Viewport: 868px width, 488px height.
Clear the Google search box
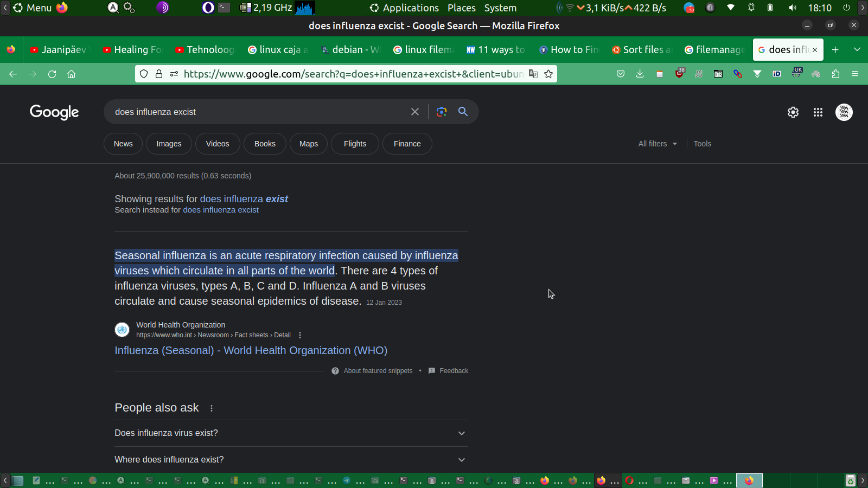click(x=415, y=112)
